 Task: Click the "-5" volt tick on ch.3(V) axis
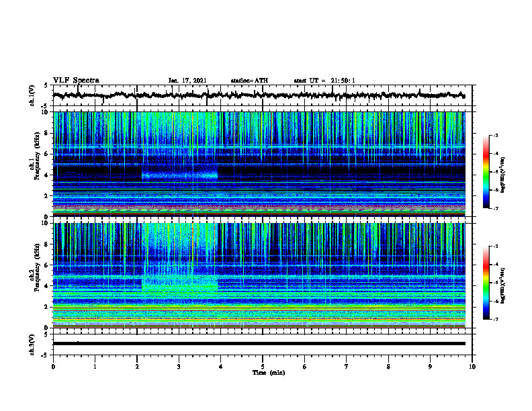(45, 355)
